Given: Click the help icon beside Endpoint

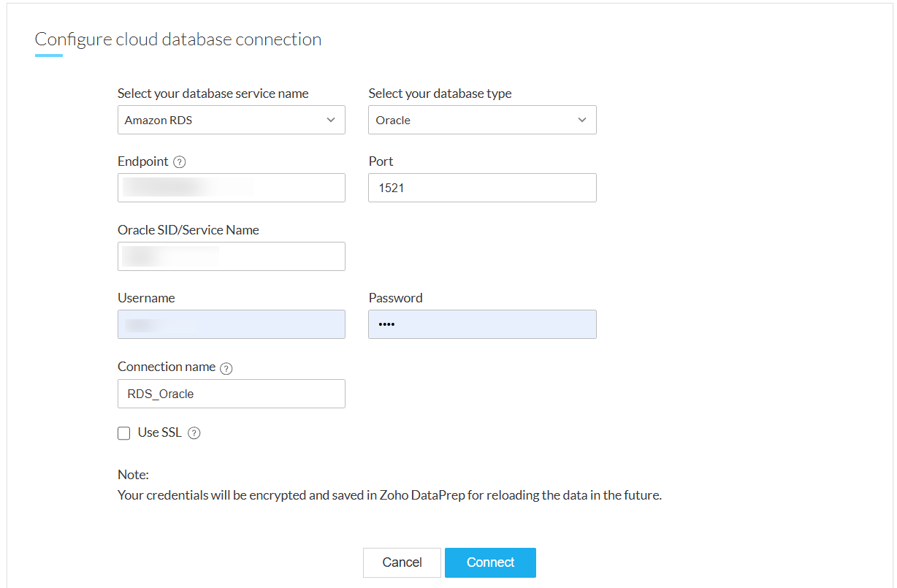Looking at the screenshot, I should pyautogui.click(x=180, y=162).
